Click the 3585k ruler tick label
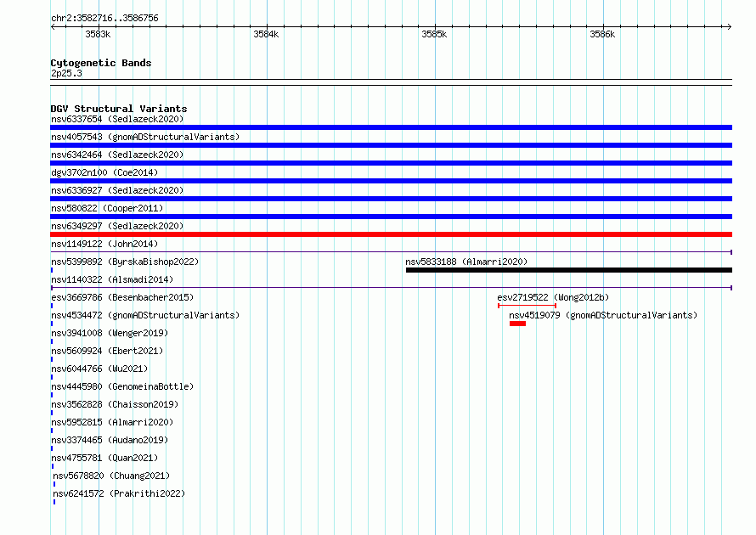The height and width of the screenshot is (535, 756). (434, 34)
